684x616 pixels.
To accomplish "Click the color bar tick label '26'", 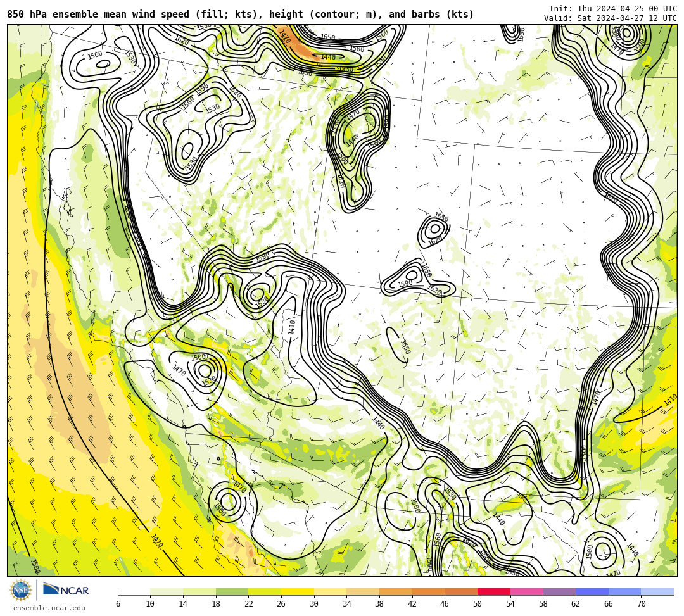I will point(281,604).
